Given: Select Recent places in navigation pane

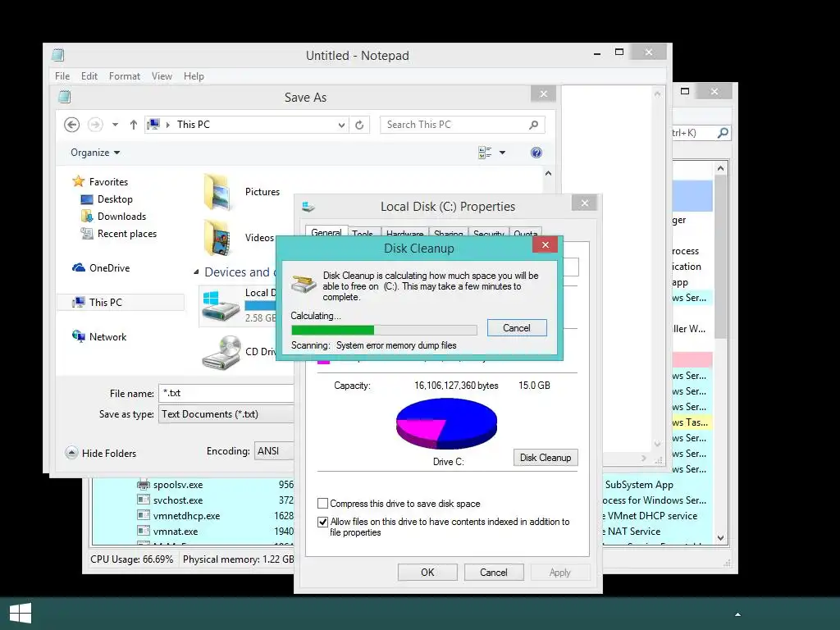Looking at the screenshot, I should tap(126, 234).
